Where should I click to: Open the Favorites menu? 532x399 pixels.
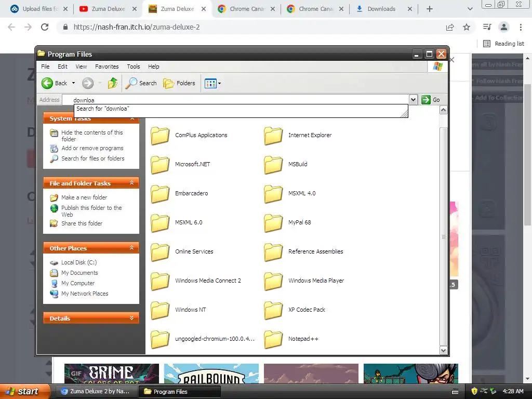point(107,66)
